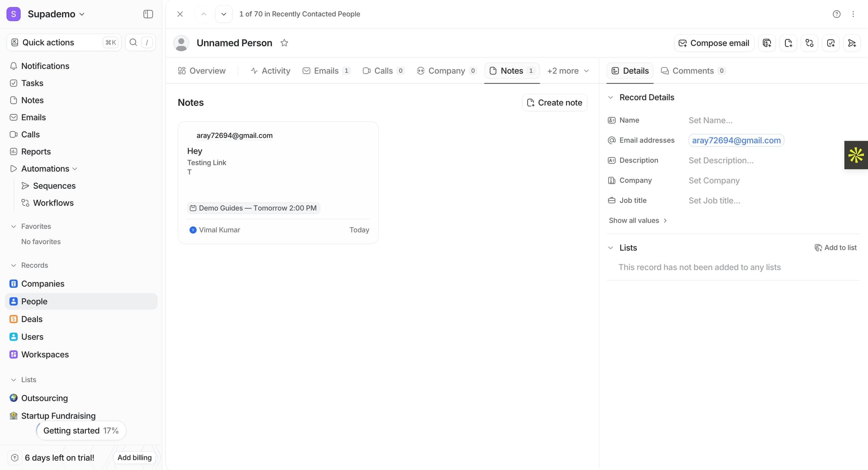Click the search magnifier icon
The height and width of the screenshot is (470, 868).
pos(133,42)
